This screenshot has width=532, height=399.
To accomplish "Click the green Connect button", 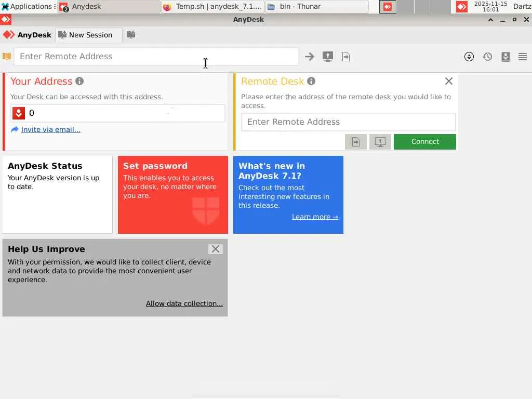I will click(x=425, y=142).
